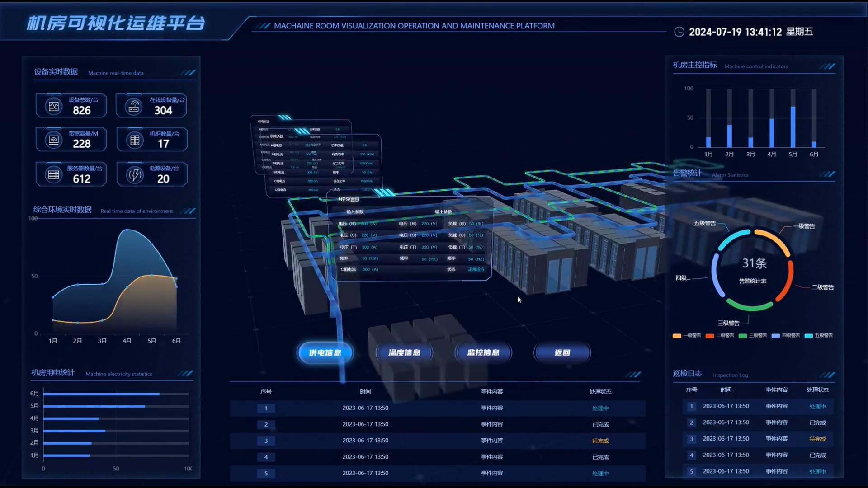Screen dimensions: 868x488
Task: Click the cabinet count 17 icon
Action: point(135,140)
